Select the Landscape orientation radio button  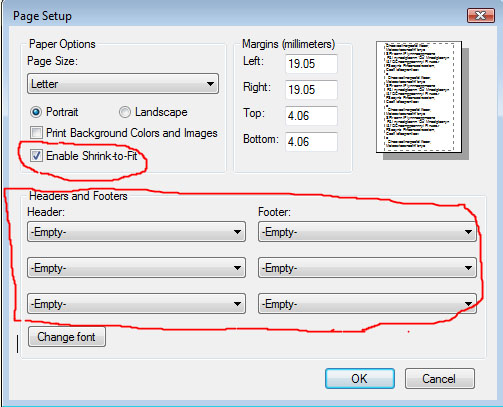[125, 112]
